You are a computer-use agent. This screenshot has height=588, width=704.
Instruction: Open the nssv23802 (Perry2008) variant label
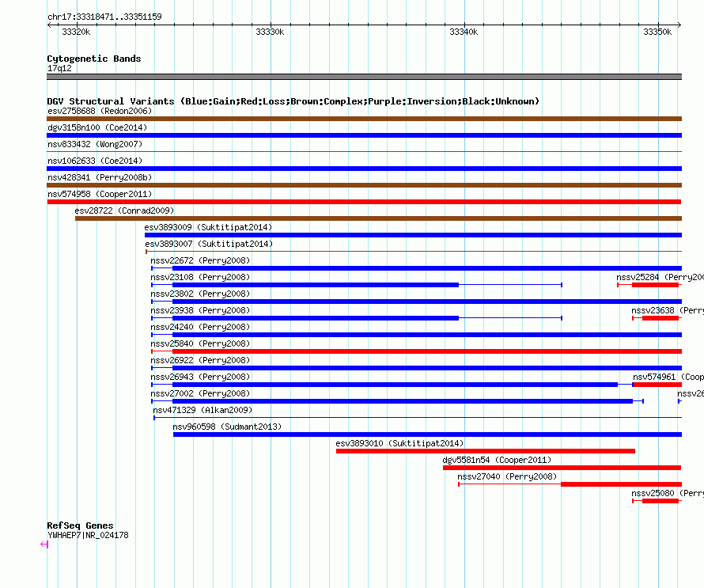coord(200,294)
